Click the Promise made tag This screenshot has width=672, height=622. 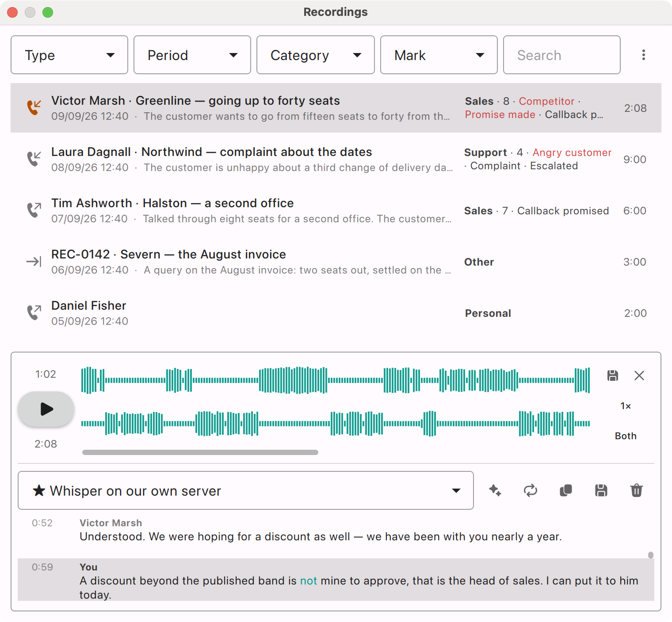tap(500, 114)
